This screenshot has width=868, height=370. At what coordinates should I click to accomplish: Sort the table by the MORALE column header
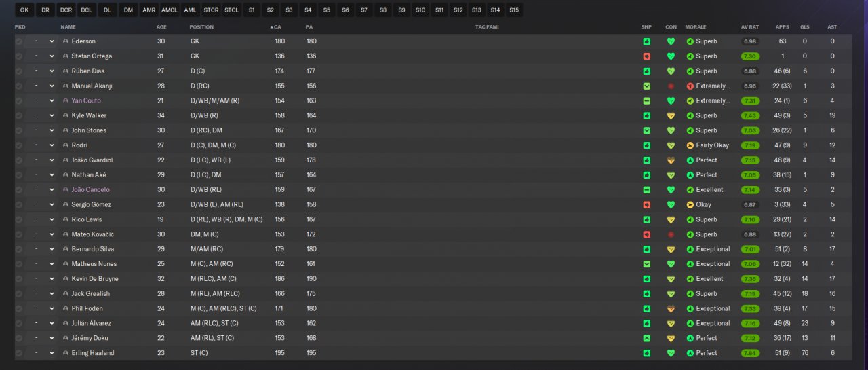pyautogui.click(x=696, y=27)
